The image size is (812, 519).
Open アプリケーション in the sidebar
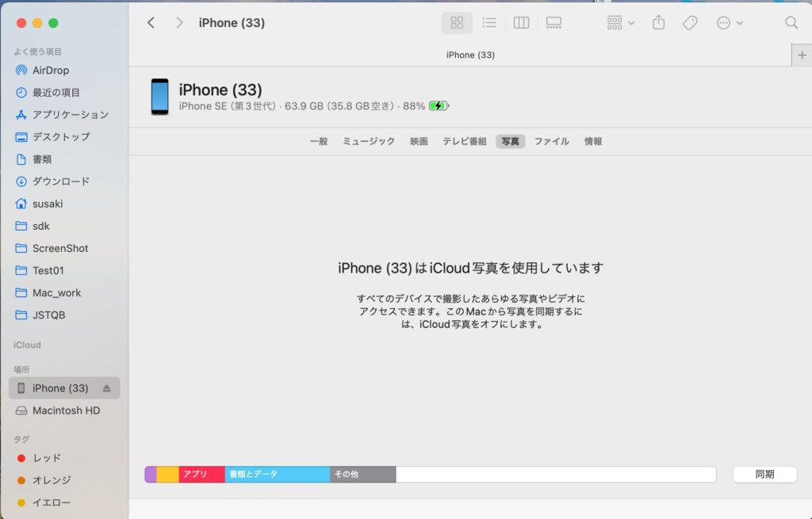click(64, 114)
